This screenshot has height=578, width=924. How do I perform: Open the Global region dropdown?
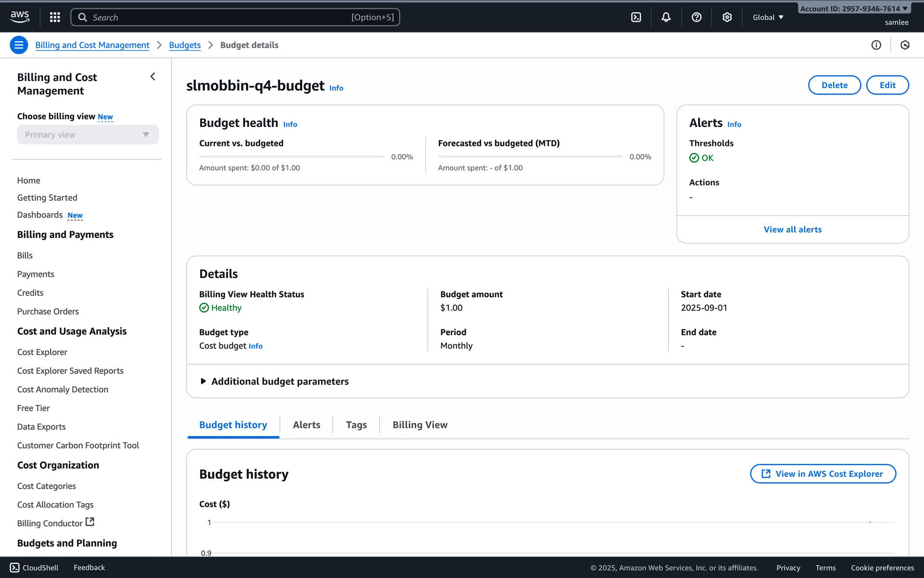coord(768,17)
